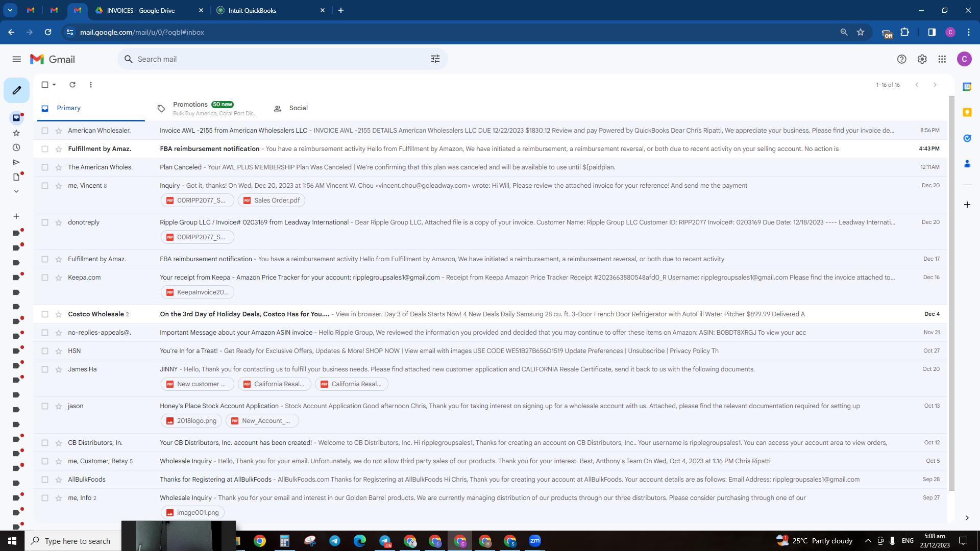This screenshot has height=551, width=980.
Task: Toggle the select-all checkbox
Action: [45, 85]
